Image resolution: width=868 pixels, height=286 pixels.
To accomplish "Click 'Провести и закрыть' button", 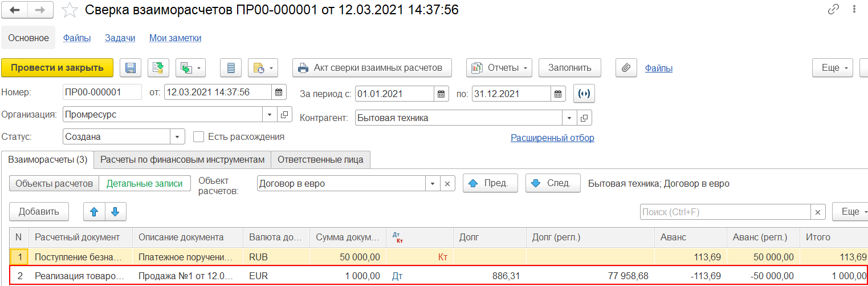I will (x=58, y=68).
